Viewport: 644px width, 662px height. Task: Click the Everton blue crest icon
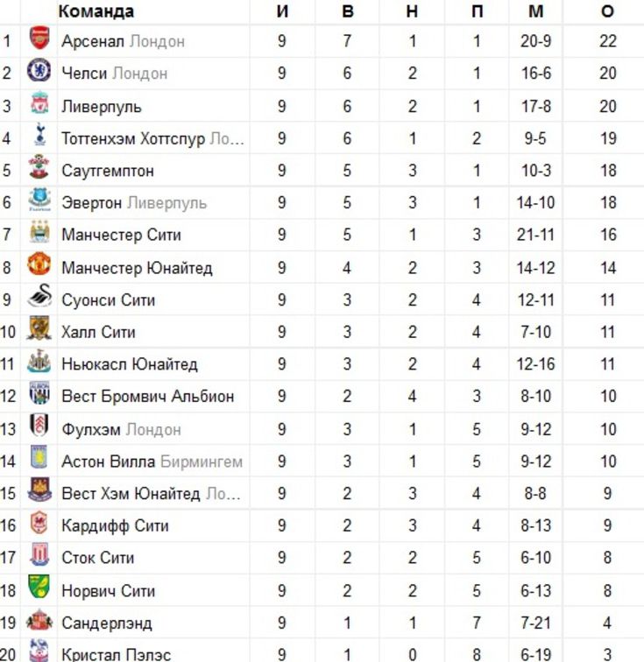39,200
